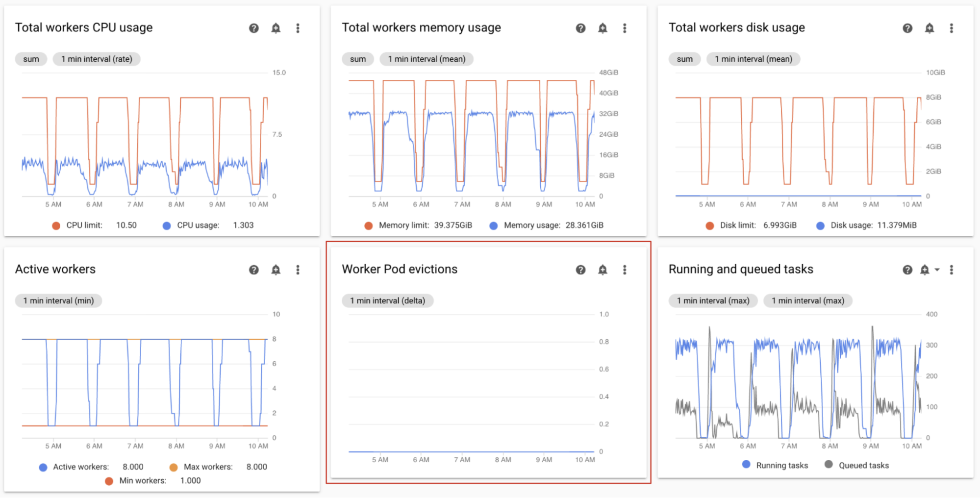Image resolution: width=980 pixels, height=498 pixels.
Task: Click the sum chip on memory usage chart
Action: (x=358, y=59)
